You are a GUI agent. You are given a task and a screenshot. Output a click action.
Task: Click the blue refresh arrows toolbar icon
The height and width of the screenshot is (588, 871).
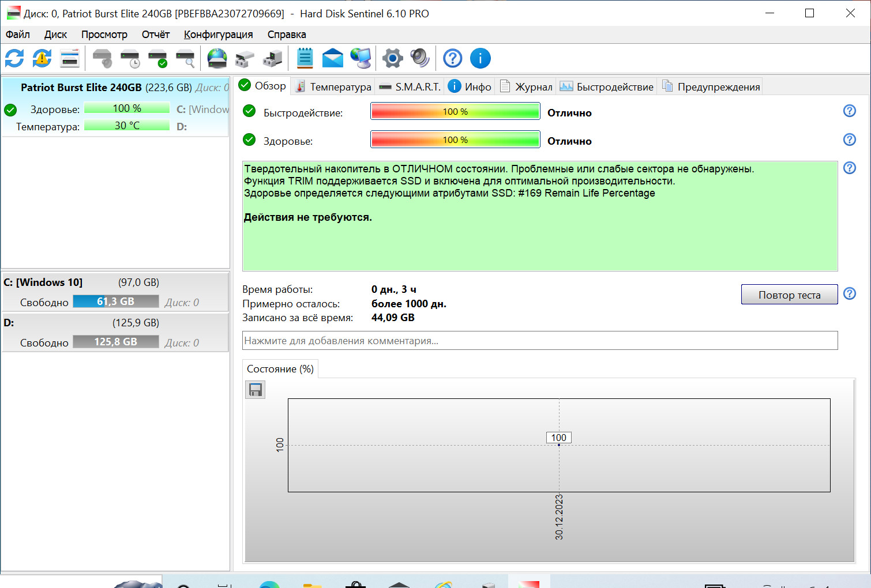click(x=14, y=58)
